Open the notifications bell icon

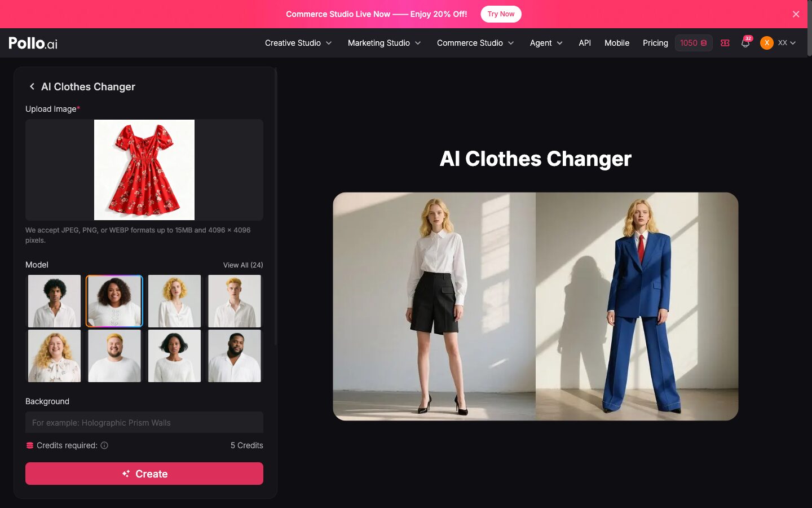tap(745, 43)
